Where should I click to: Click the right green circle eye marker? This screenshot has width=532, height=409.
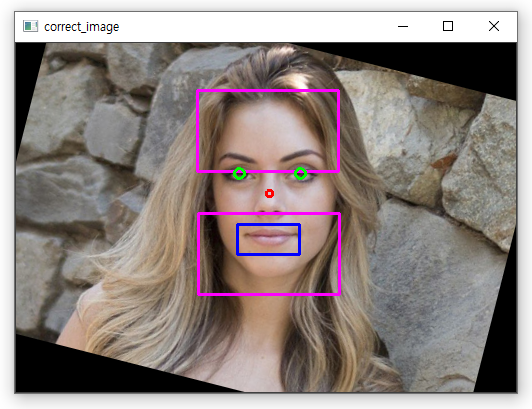[x=300, y=173]
